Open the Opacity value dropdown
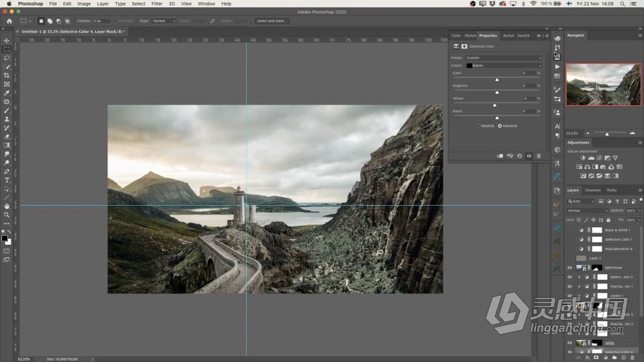Screen dimensions: 644x362 pos(639,210)
